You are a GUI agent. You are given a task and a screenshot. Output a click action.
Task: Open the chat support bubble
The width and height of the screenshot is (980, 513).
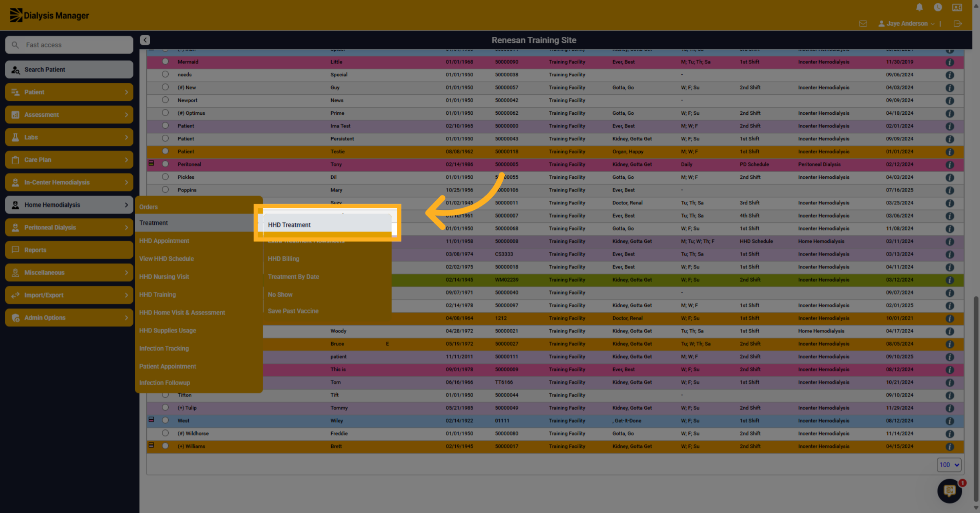point(949,491)
